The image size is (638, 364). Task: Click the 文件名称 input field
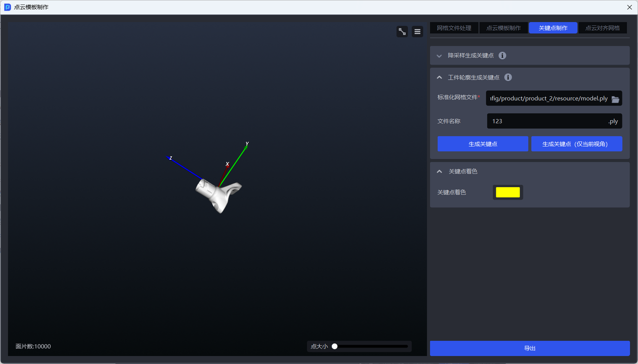coord(546,121)
